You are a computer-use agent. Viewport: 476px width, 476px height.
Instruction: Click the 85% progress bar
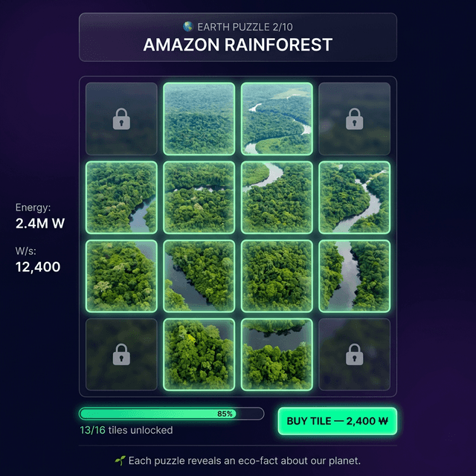[172, 414]
